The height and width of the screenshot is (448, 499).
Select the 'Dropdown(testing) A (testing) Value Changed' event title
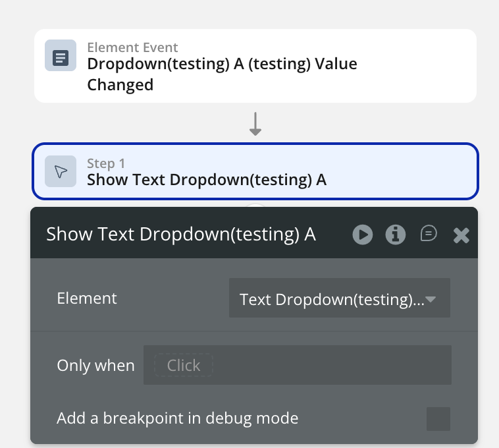222,74
